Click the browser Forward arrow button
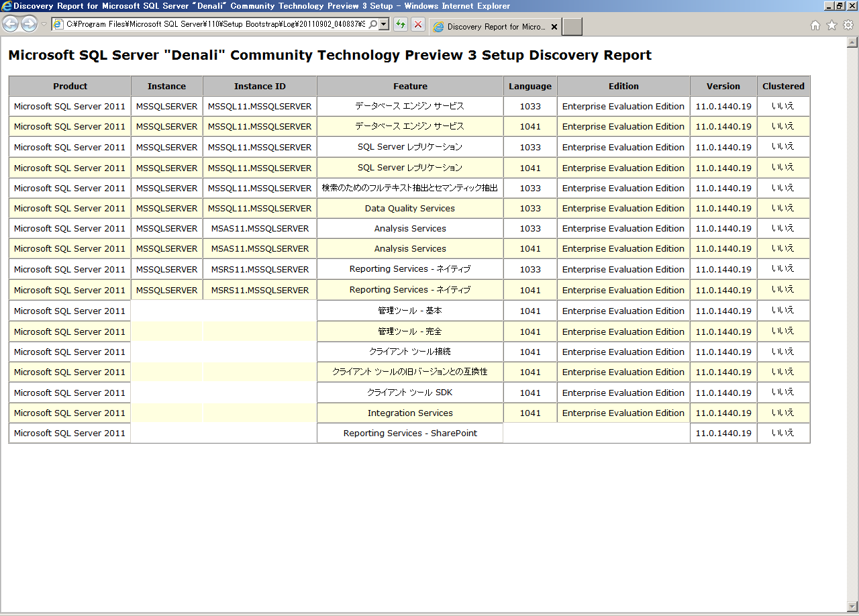 29,25
